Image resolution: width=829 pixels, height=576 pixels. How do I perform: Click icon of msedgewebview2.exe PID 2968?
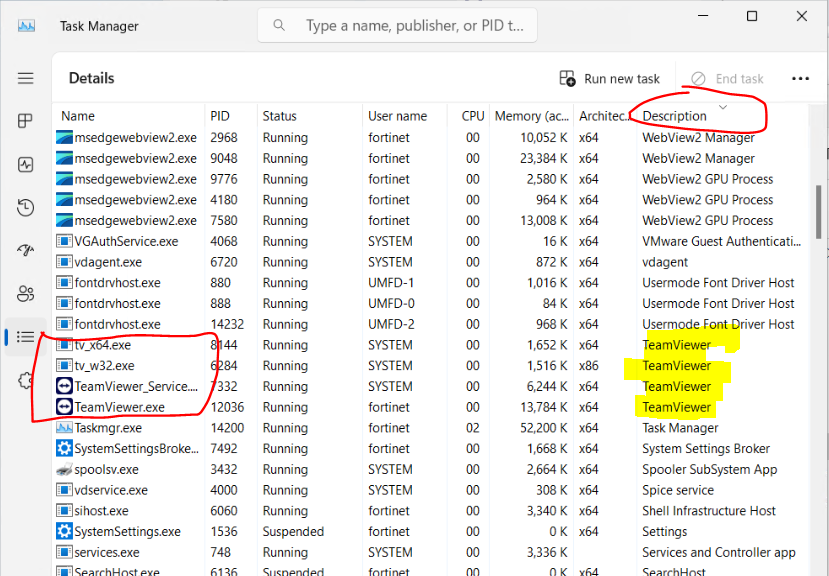[64, 138]
